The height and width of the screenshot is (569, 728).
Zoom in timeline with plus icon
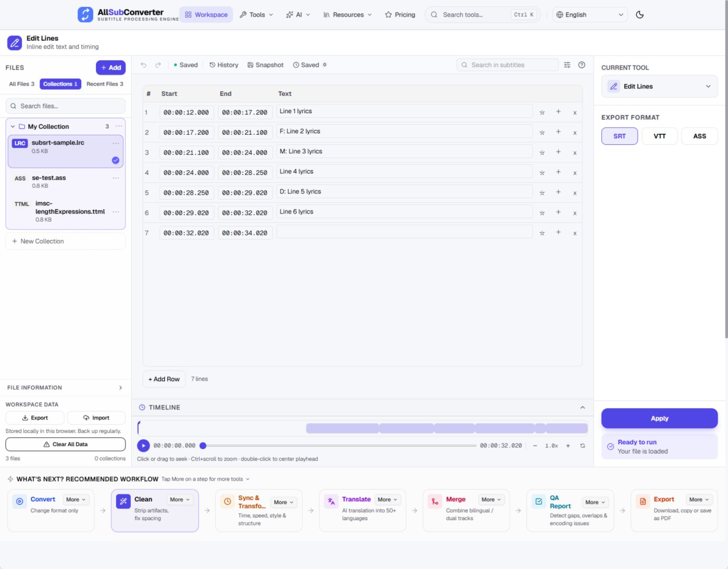point(568,446)
